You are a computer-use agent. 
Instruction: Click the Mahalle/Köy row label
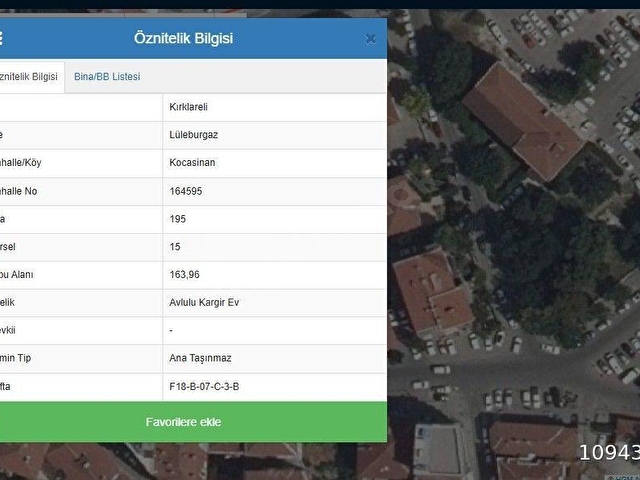click(20, 162)
